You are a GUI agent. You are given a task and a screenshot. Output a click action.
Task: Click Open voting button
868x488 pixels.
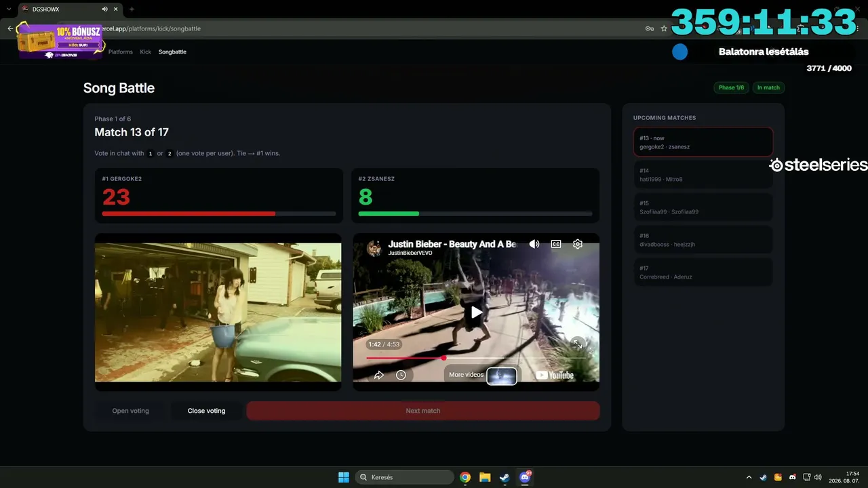click(130, 411)
